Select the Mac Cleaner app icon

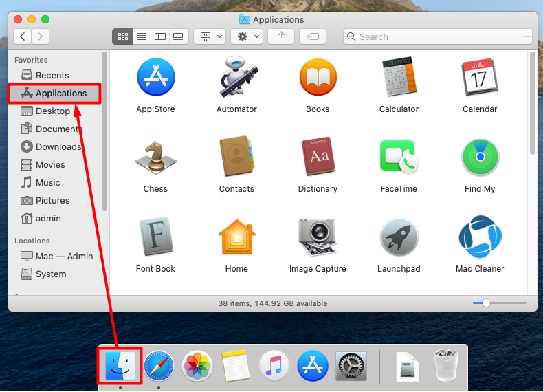click(x=480, y=237)
